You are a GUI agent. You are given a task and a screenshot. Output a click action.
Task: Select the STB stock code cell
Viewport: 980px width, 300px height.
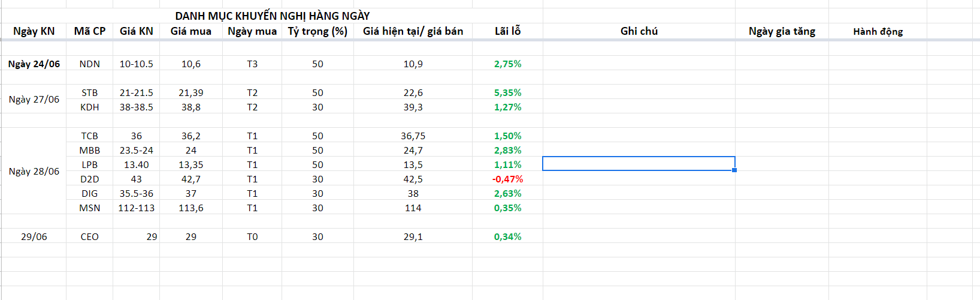click(x=90, y=92)
